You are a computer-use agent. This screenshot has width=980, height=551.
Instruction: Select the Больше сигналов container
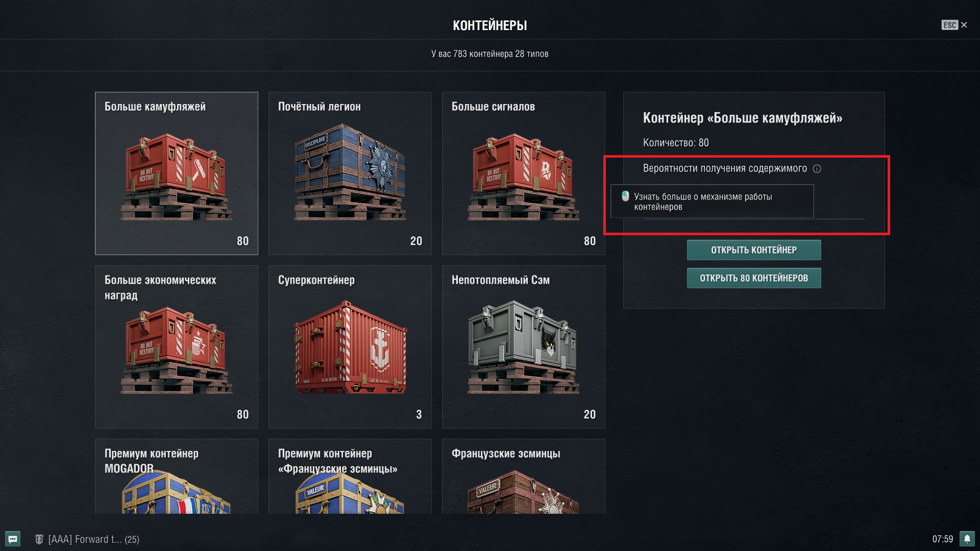pyautogui.click(x=524, y=173)
